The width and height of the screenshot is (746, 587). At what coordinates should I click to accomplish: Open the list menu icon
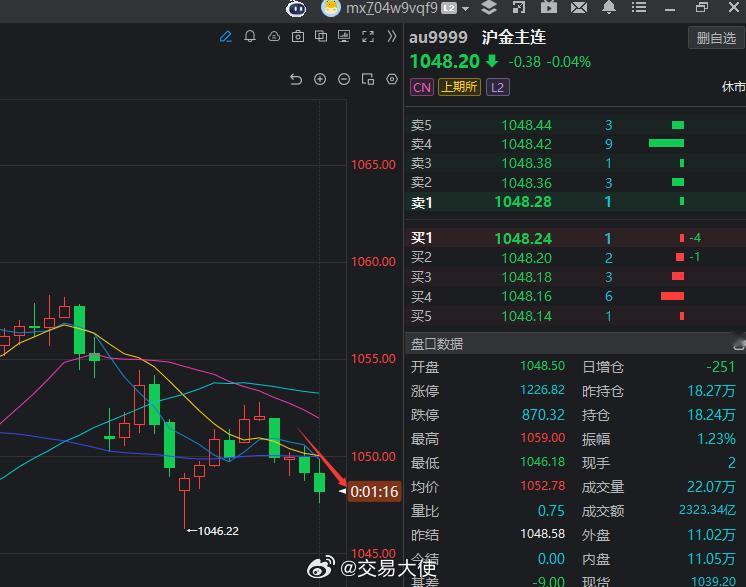coord(639,7)
